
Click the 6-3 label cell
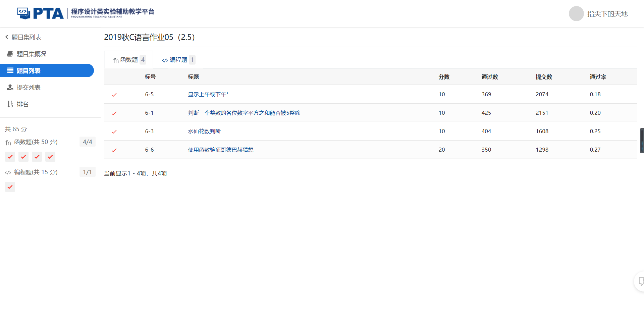coord(149,131)
